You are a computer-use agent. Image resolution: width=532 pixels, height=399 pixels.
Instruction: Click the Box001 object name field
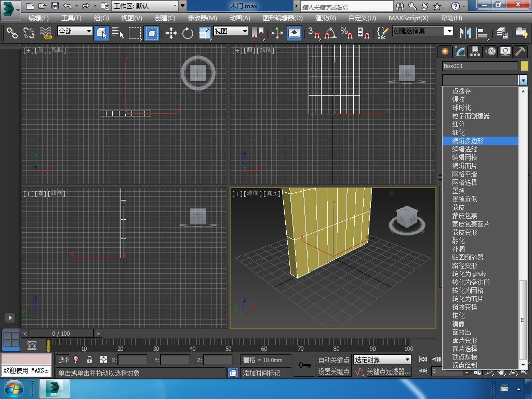coord(480,66)
